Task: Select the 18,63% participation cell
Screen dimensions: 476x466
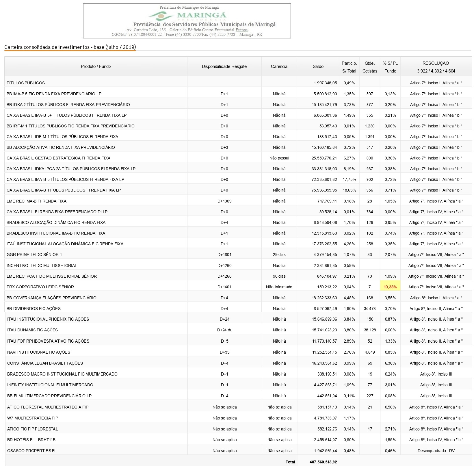Action: tap(349, 190)
